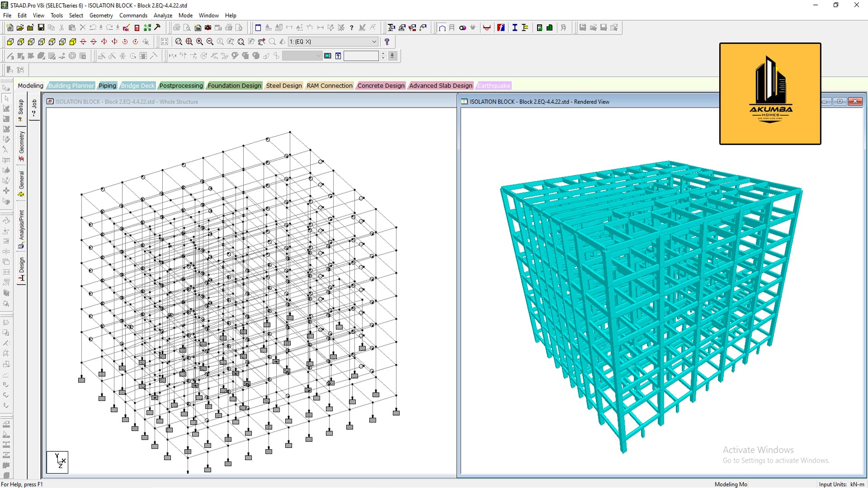Open the Analyze menu
The height and width of the screenshot is (488, 868).
click(163, 15)
